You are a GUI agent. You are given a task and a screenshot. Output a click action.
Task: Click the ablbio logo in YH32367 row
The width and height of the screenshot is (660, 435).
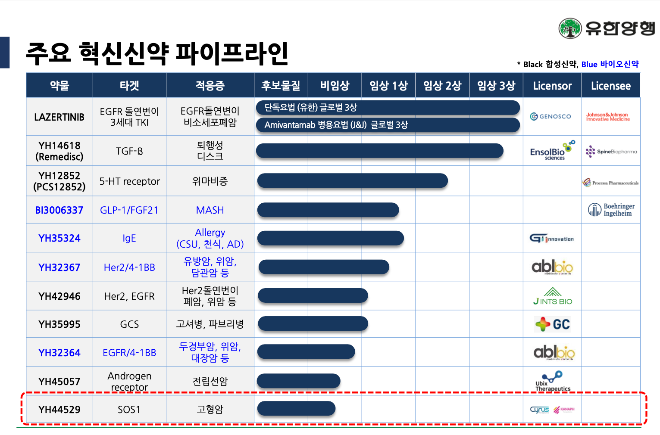tap(552, 267)
